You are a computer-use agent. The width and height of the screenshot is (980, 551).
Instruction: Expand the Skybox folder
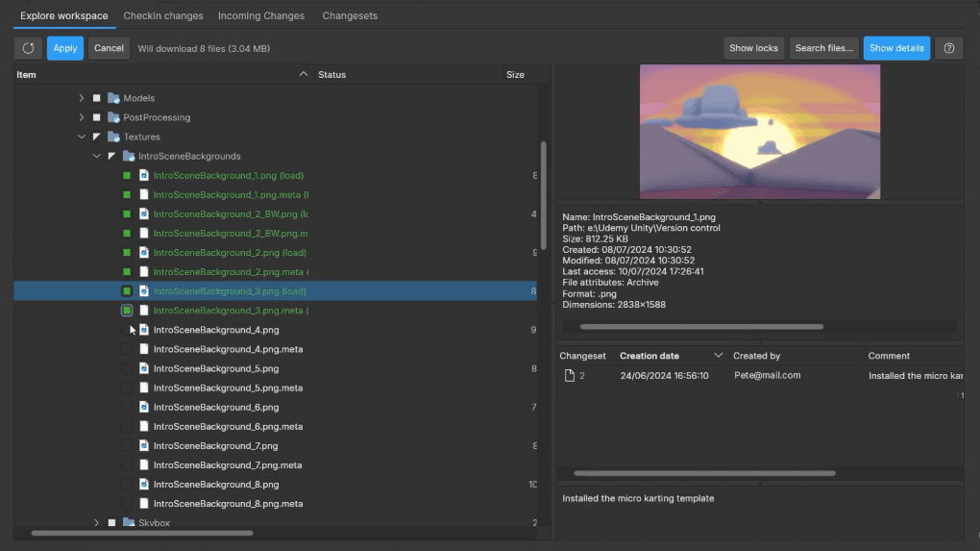tap(96, 523)
